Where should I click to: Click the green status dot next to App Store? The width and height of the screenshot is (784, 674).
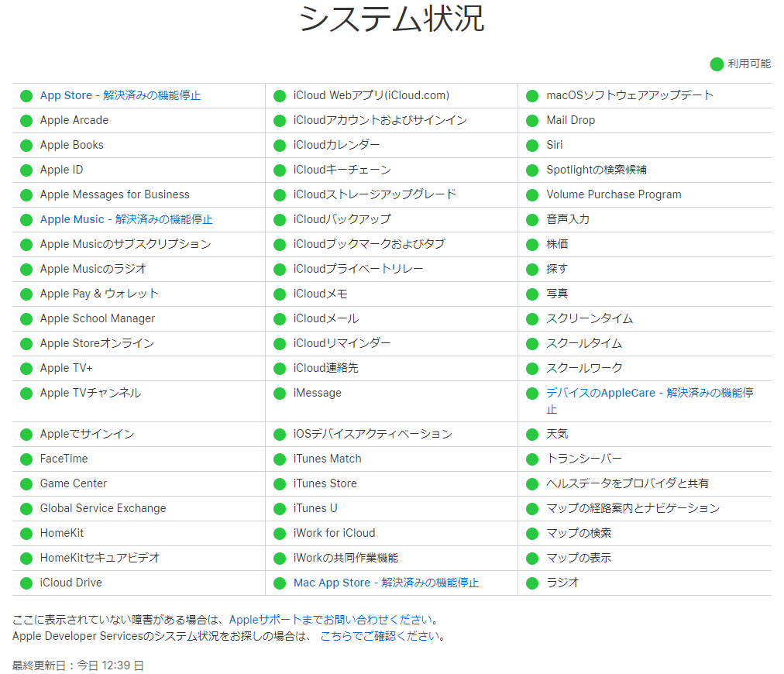[26, 95]
